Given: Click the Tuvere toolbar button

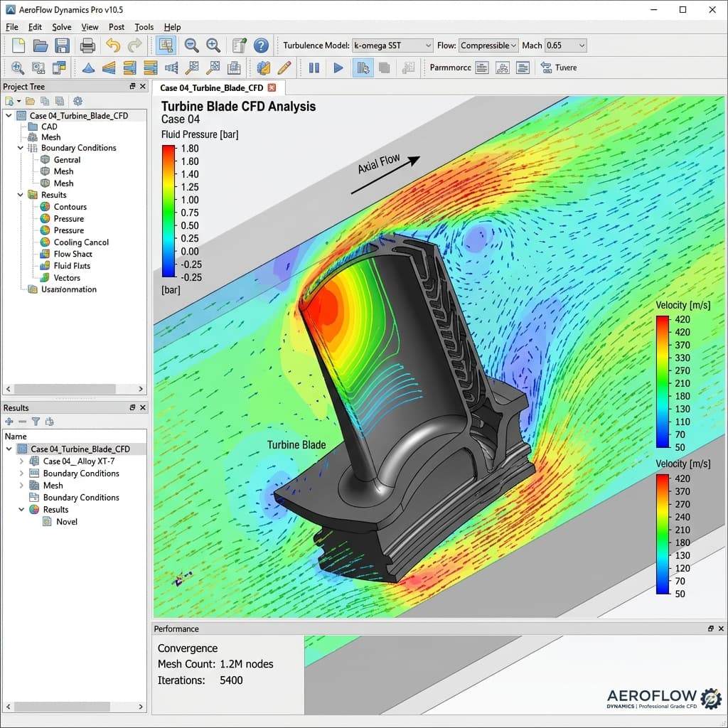Looking at the screenshot, I should (x=559, y=68).
